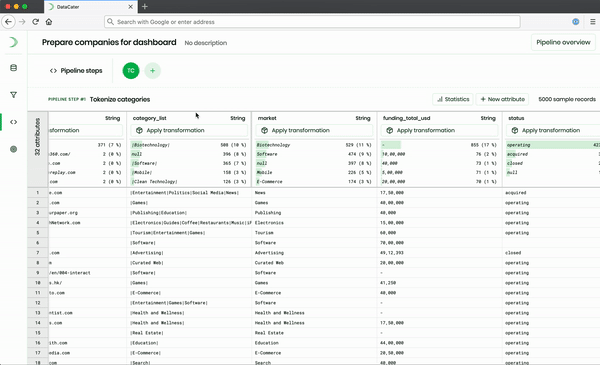Open the data sources database icon

[x=13, y=68]
